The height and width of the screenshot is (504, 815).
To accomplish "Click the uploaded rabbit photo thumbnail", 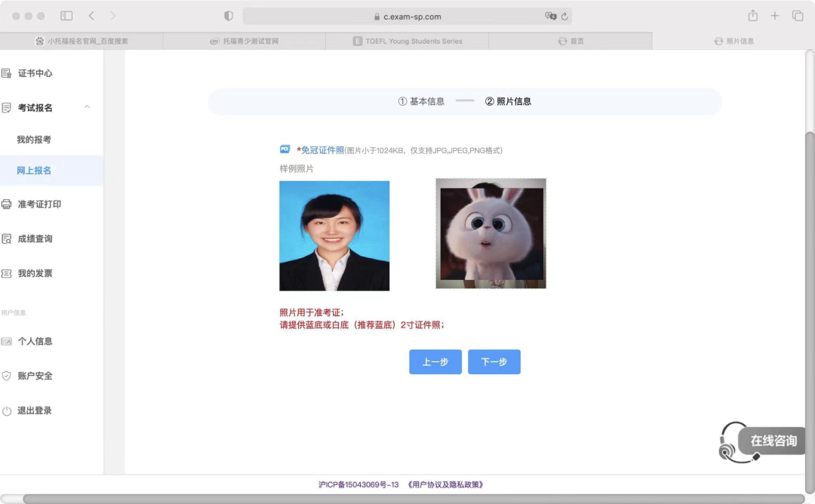I will click(x=491, y=233).
